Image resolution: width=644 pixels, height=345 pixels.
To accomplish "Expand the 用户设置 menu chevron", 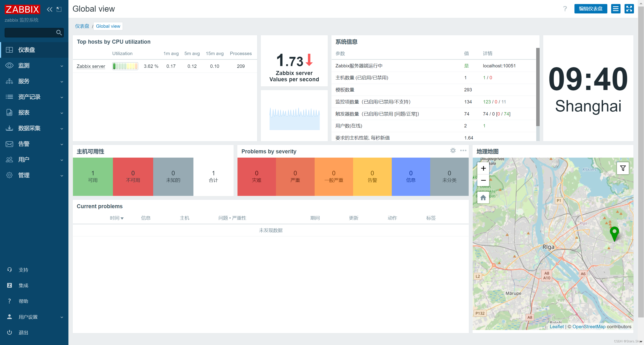I will tap(62, 317).
